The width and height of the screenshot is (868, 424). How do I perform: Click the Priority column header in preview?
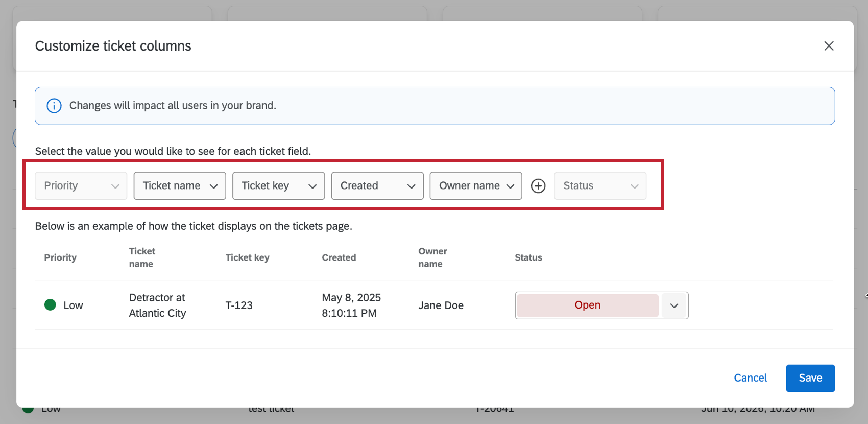click(x=60, y=257)
